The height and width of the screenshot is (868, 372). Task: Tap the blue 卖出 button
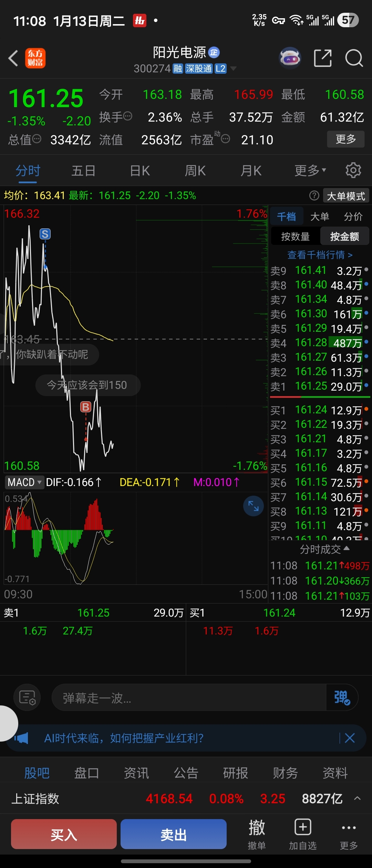(x=174, y=834)
